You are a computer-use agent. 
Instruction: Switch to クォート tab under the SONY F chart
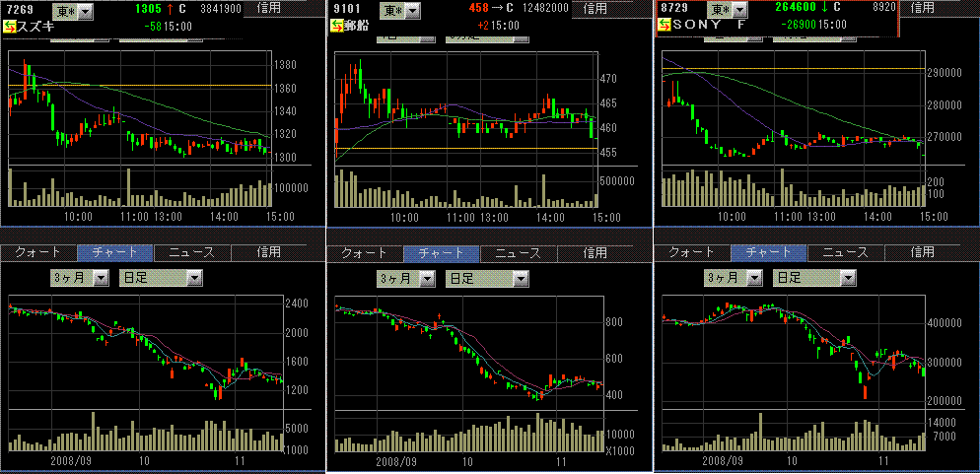(x=692, y=252)
